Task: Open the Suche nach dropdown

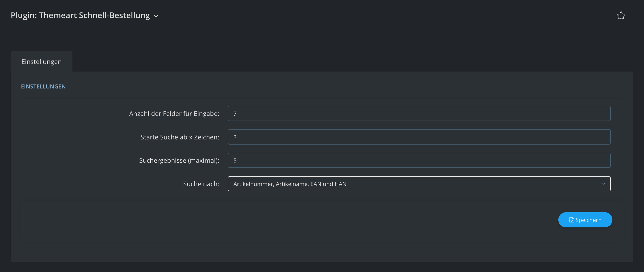Action: 419,184
